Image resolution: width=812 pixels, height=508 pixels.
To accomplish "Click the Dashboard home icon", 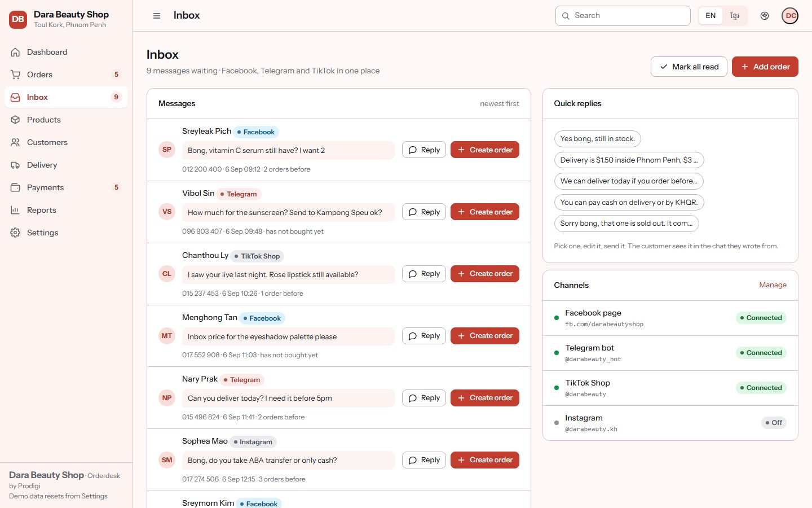I will (x=15, y=52).
